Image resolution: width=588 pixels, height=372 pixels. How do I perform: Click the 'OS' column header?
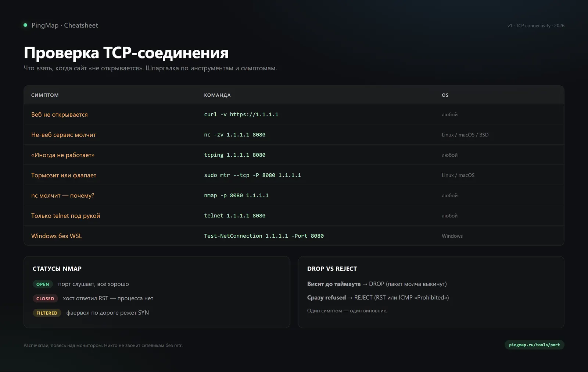coord(445,95)
